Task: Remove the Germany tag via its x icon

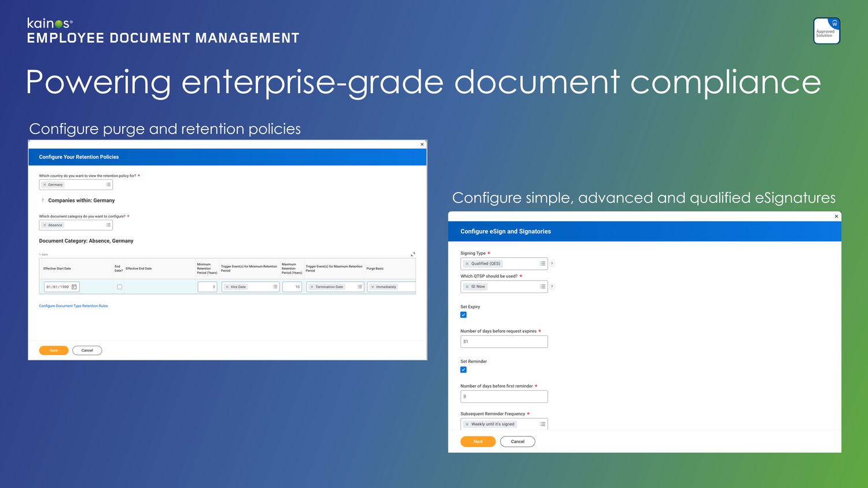Action: tap(45, 184)
